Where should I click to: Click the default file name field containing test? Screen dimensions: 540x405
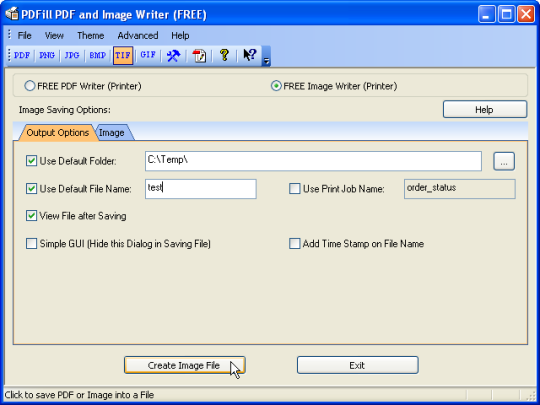tap(201, 189)
